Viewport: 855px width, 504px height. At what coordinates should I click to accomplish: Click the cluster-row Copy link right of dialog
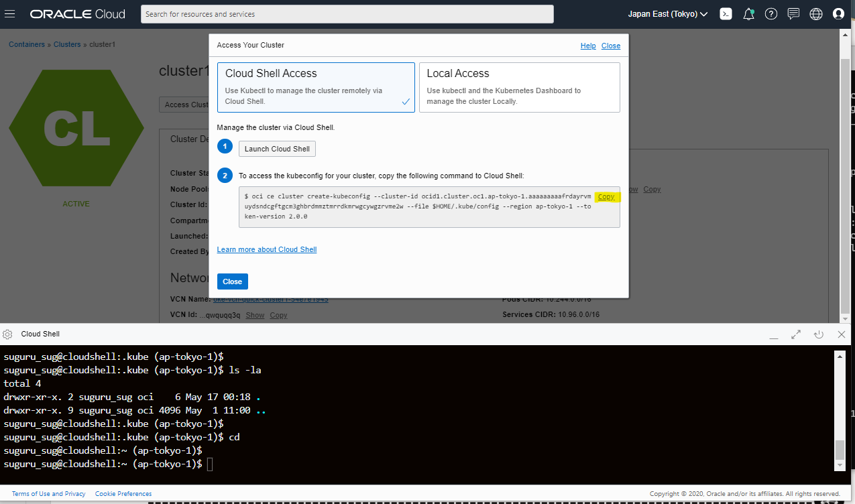652,190
